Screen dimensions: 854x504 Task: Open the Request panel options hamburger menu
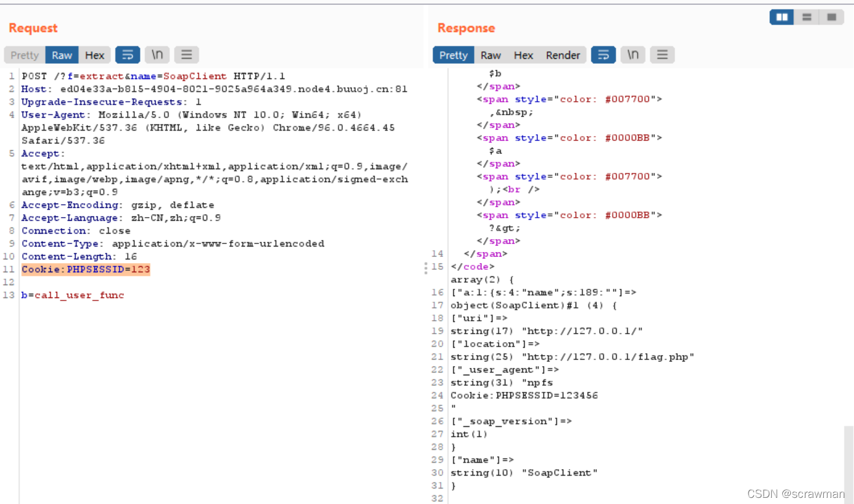coord(187,55)
